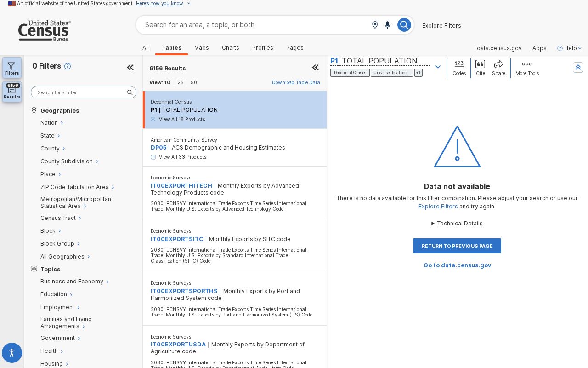Expand the State geography filter

click(x=50, y=136)
